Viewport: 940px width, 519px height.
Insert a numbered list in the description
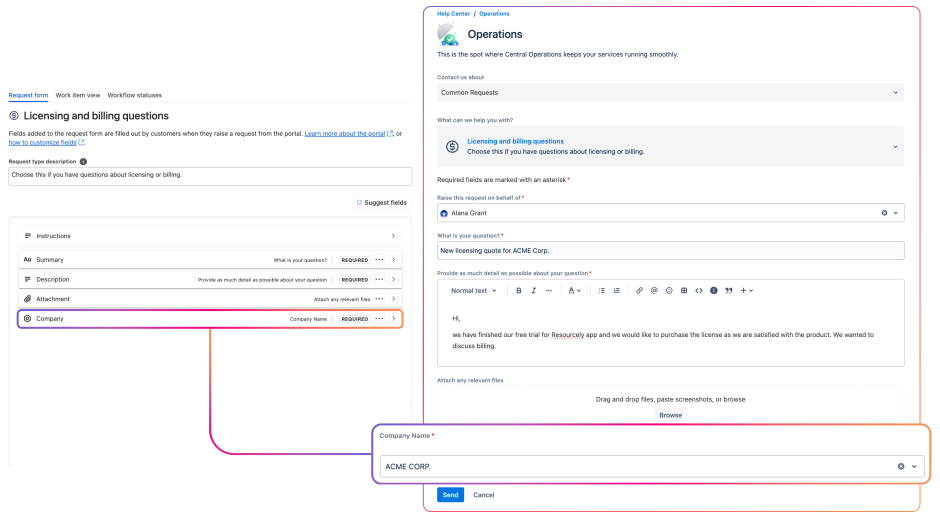coord(617,291)
